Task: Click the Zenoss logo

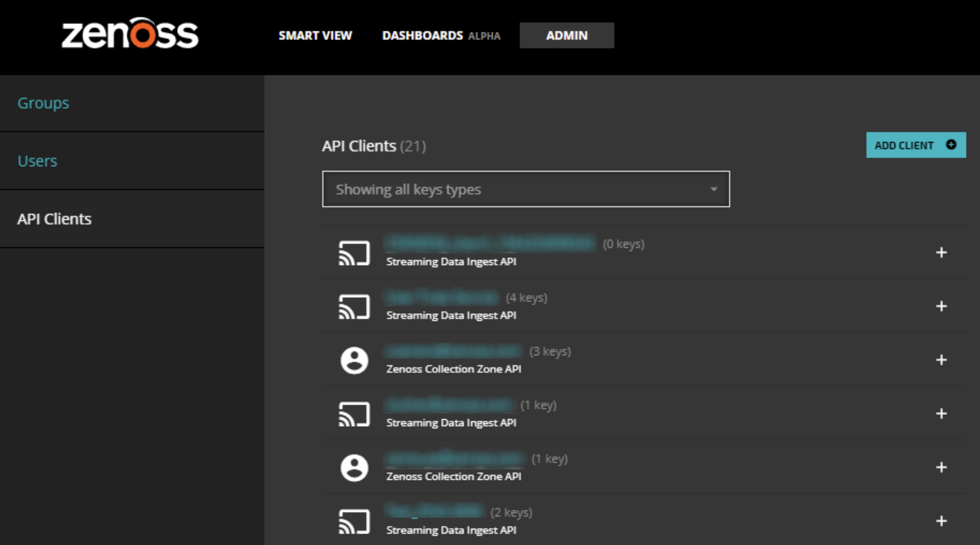Action: pyautogui.click(x=130, y=34)
